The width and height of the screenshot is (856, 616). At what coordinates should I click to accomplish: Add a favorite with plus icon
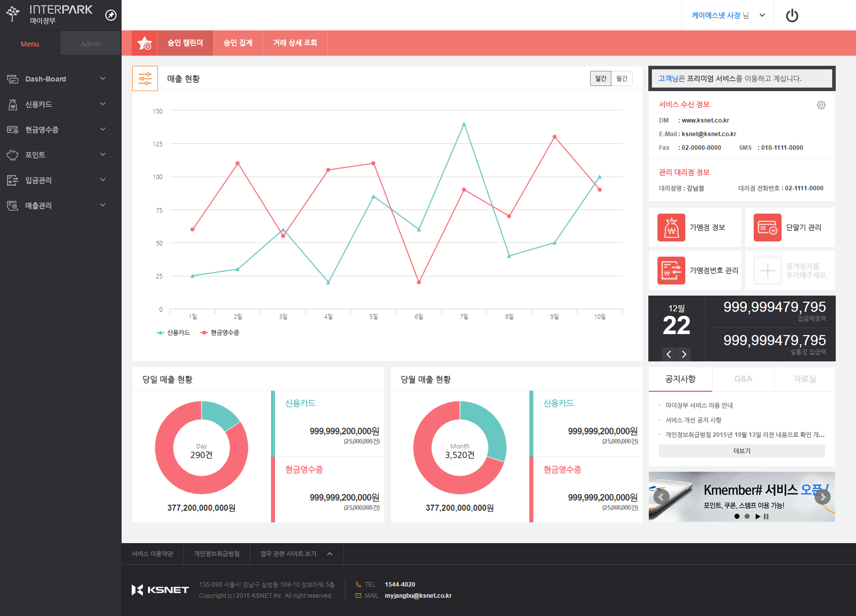[x=767, y=270]
